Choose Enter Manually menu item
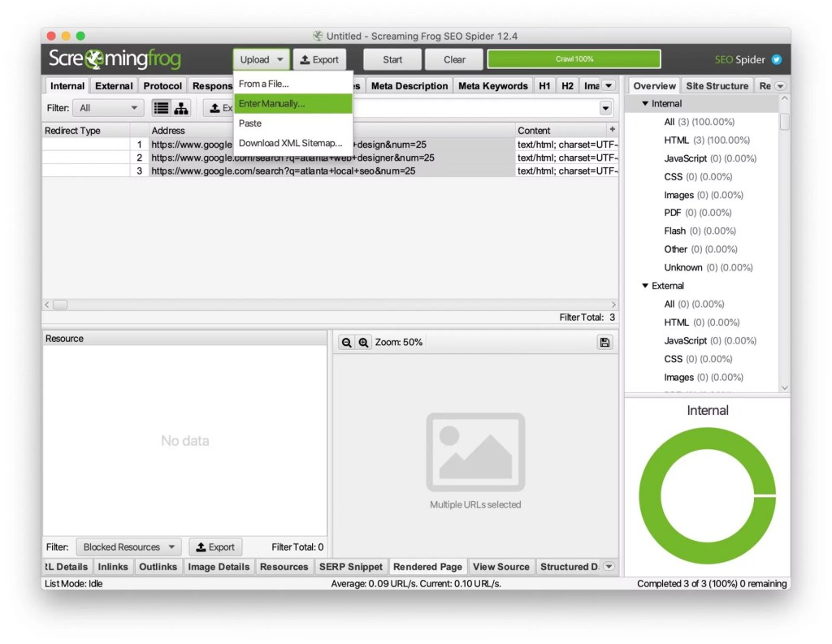This screenshot has height=644, width=832. (292, 103)
